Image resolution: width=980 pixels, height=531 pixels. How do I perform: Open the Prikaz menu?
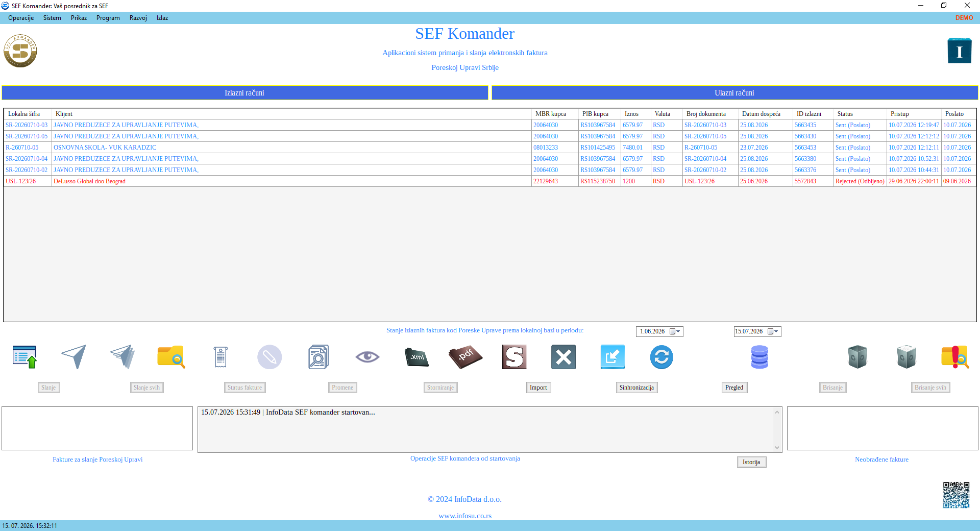(x=79, y=18)
